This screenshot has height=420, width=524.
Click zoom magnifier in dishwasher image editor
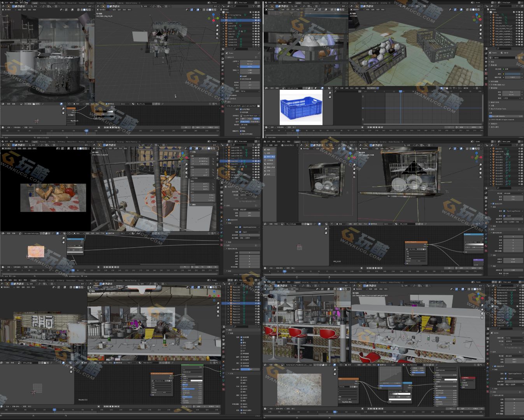tap(326, 229)
